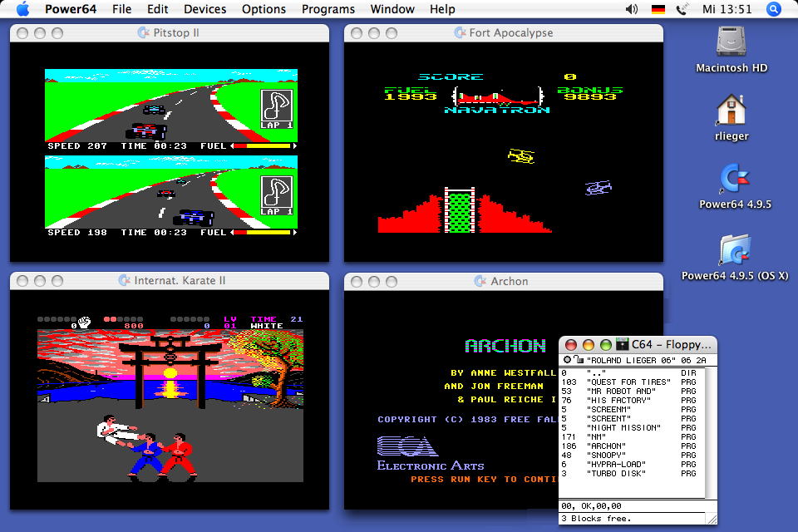The width and height of the screenshot is (798, 532).
Task: Open the Help menu
Action: pyautogui.click(x=442, y=9)
